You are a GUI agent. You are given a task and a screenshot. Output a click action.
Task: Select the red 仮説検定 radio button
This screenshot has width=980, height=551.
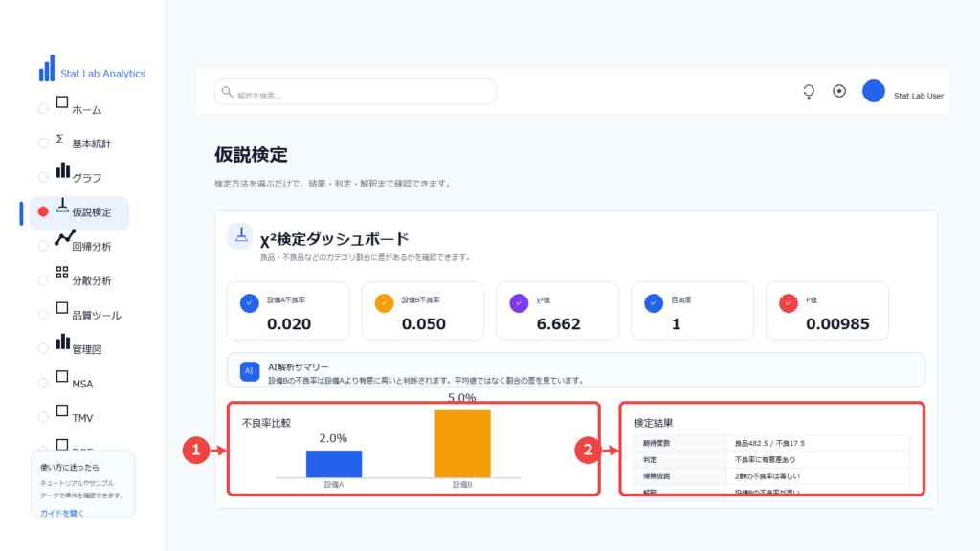pyautogui.click(x=43, y=211)
